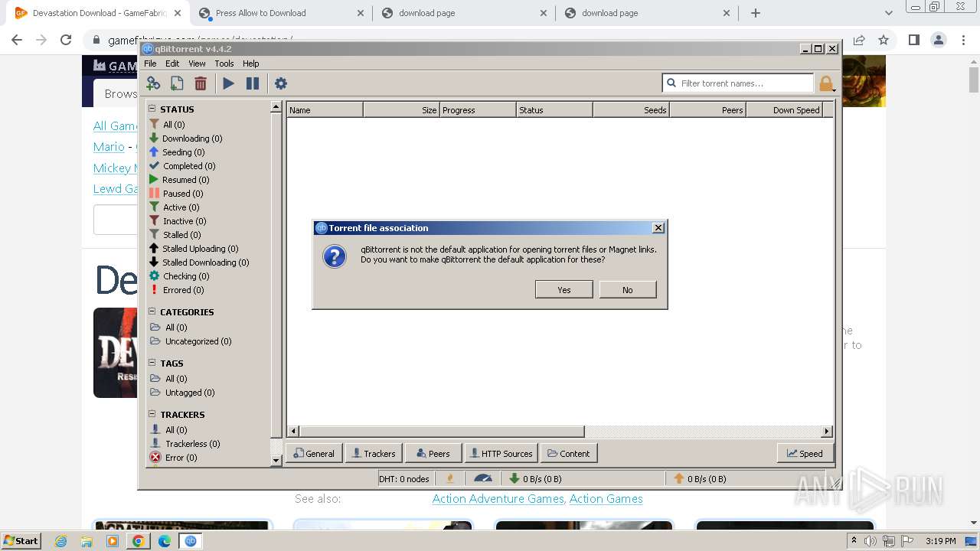Screen dimensions: 980x551
Task: Click Yes in Torrent file association dialog
Action: click(564, 289)
